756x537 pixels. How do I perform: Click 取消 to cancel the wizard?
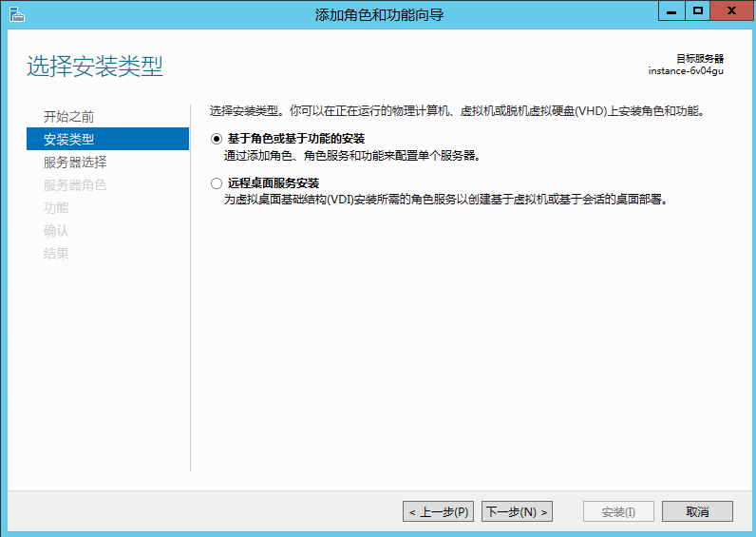[697, 511]
